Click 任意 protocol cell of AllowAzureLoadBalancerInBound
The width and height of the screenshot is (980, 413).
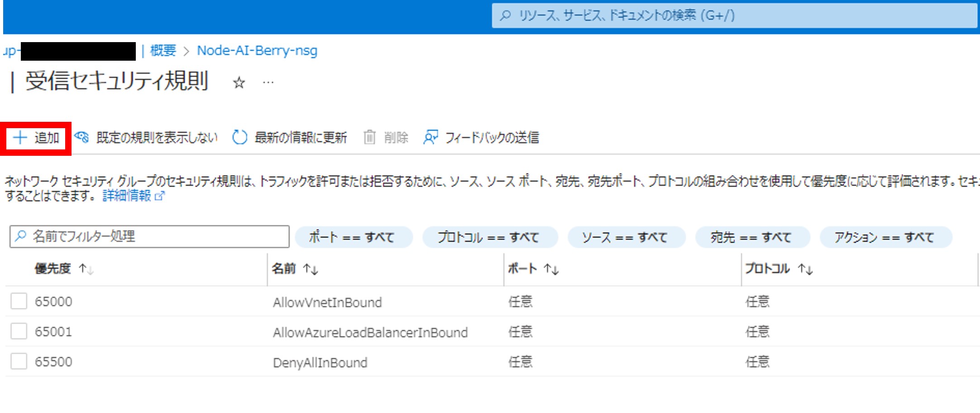(758, 332)
